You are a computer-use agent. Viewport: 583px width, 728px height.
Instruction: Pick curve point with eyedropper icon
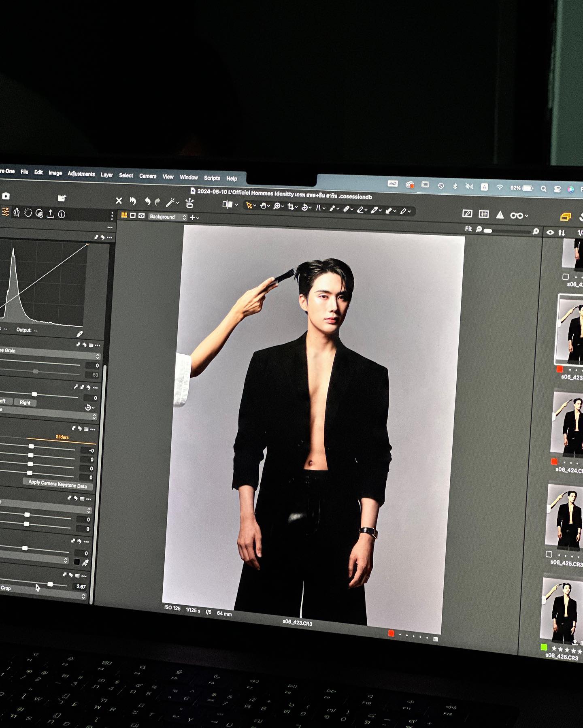[79, 334]
